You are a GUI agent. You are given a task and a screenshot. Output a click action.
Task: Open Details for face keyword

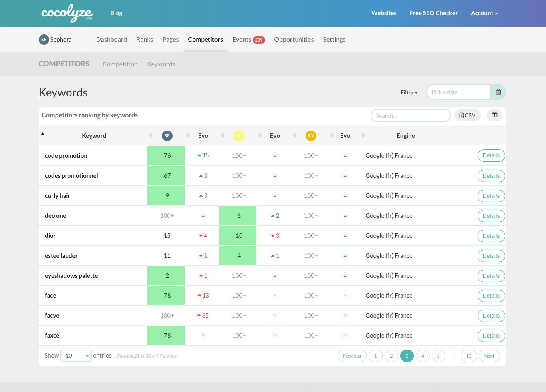(x=491, y=296)
